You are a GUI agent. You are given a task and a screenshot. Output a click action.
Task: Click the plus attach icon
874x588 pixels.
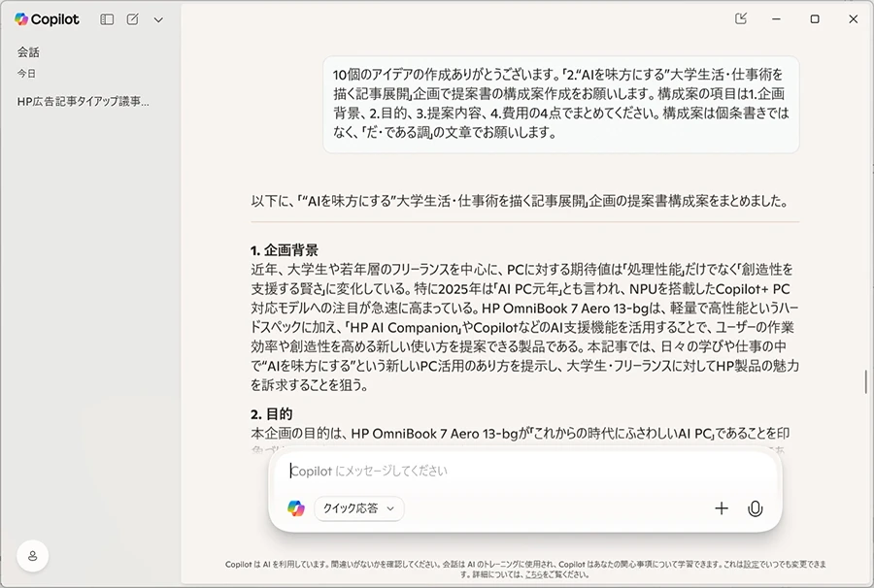(722, 508)
